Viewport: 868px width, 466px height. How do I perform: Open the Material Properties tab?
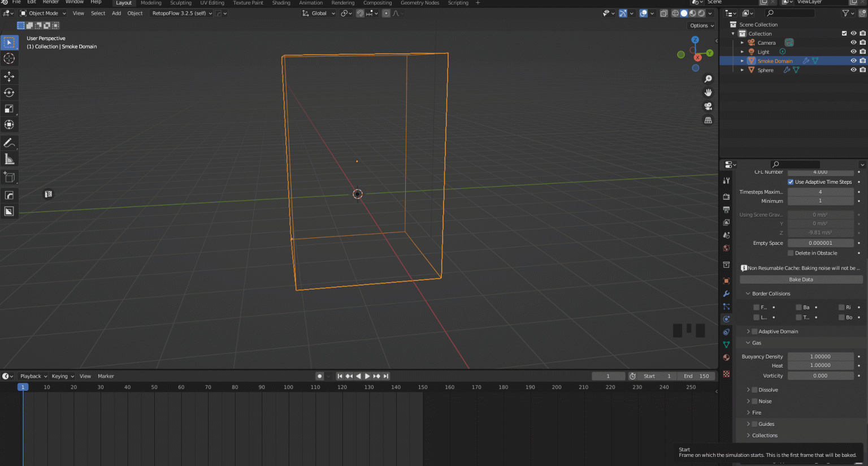pyautogui.click(x=726, y=357)
